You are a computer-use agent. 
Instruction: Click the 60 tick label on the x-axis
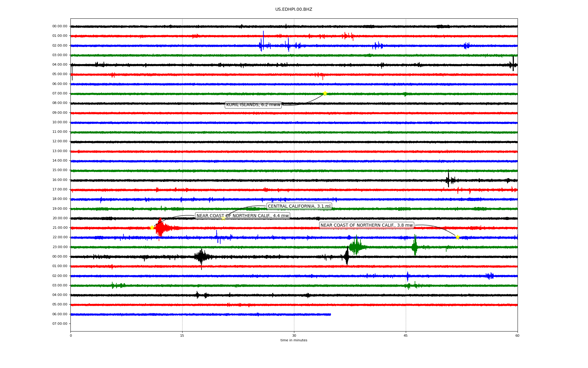(x=517, y=335)
